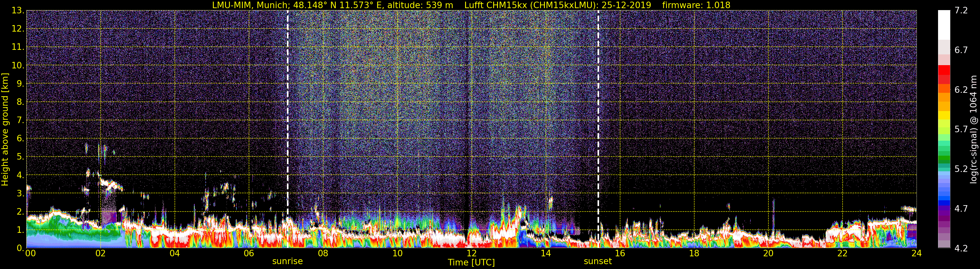This screenshot has width=980, height=269.
Task: Click the height axis tick label '4.'
Action: click(x=20, y=175)
